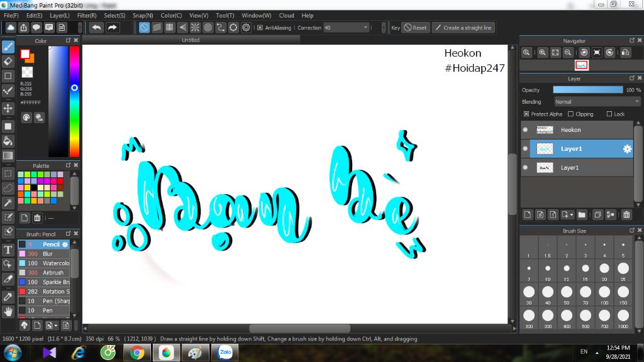Select the transparent color swatch
This screenshot has height=362, width=644.
[x=27, y=72]
